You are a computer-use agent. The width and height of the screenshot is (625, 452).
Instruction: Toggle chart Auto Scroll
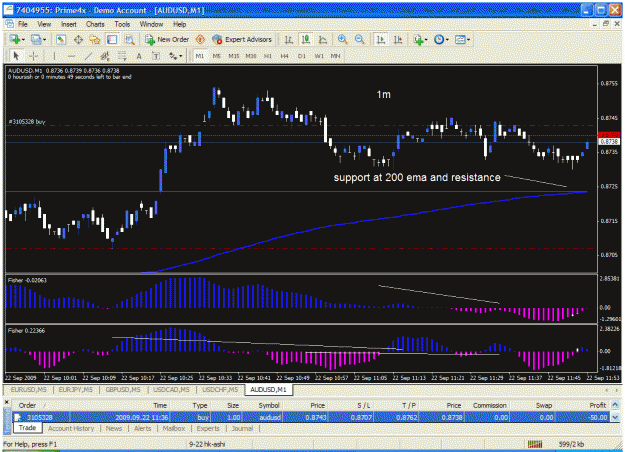[381, 39]
